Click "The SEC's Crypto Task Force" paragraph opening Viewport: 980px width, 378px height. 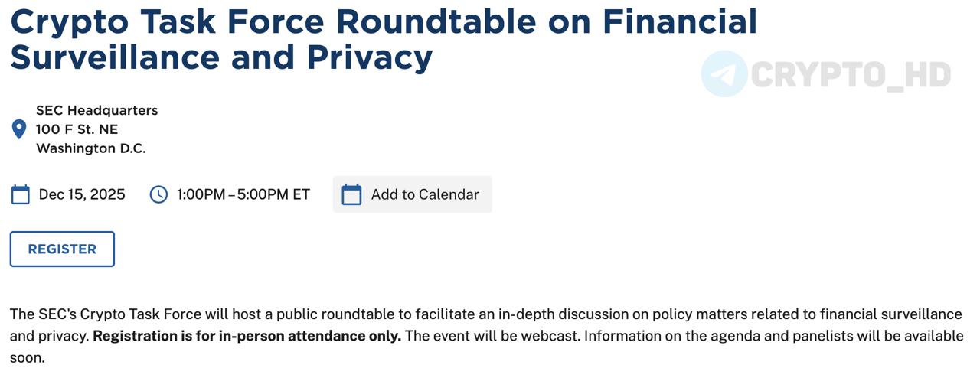tap(106, 314)
